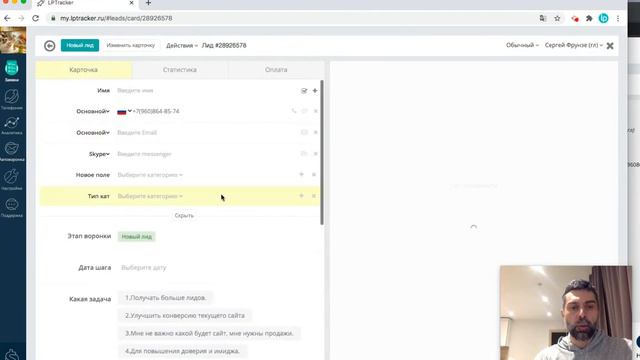640x360 pixels.
Task: Go back with the circled arrow icon
Action: (x=49, y=46)
